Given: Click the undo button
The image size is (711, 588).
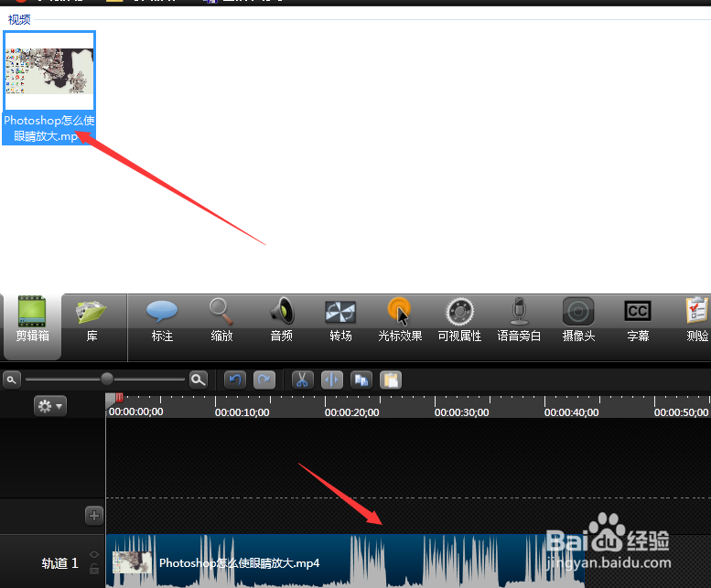Looking at the screenshot, I should (235, 380).
